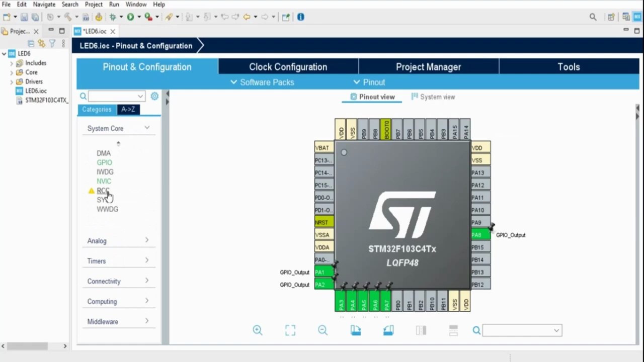
Task: Start debugging with the bug icon
Action: point(113,17)
